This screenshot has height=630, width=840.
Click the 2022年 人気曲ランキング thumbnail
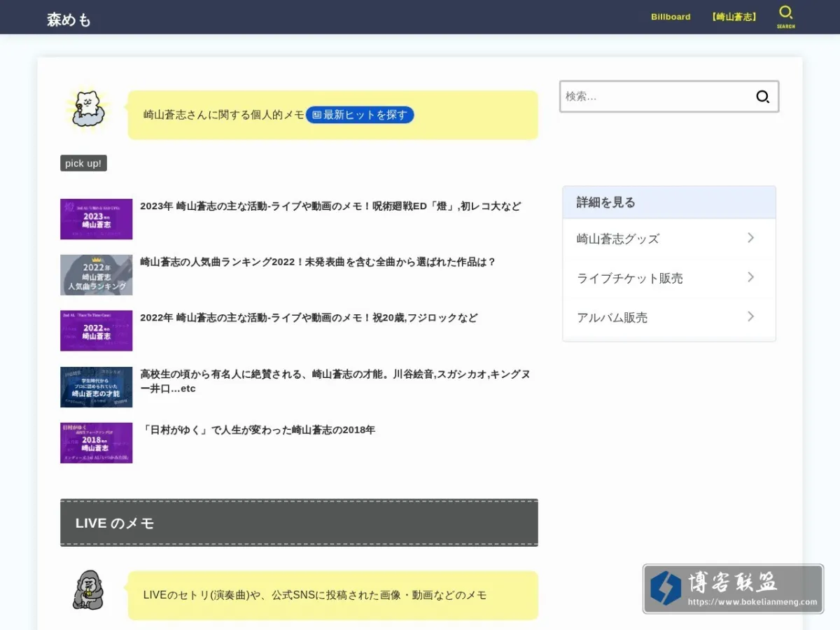[x=96, y=275]
